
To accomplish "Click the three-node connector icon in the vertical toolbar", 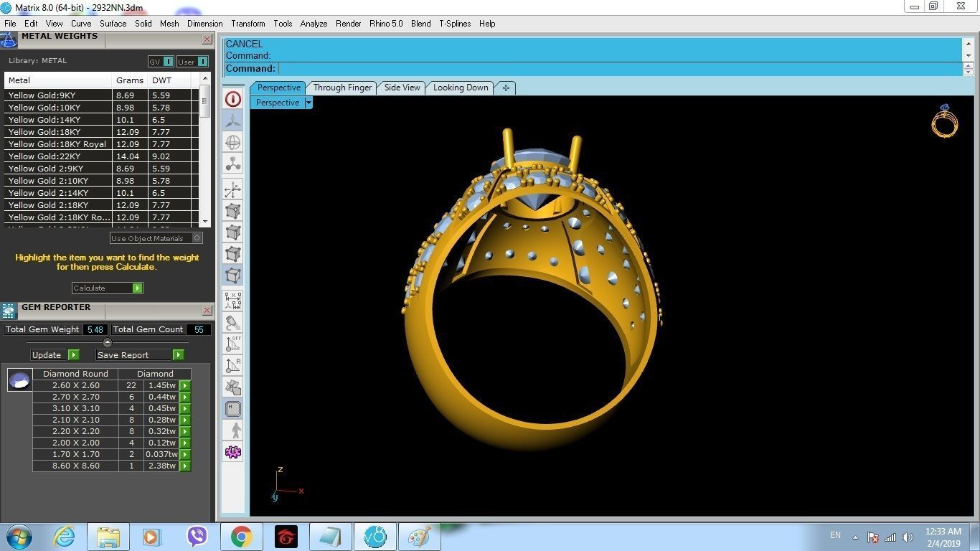I will [233, 164].
